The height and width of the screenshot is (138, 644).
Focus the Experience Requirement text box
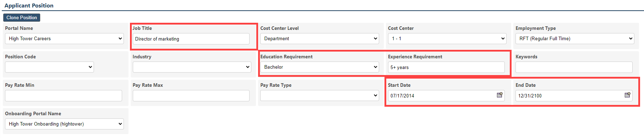[446, 67]
